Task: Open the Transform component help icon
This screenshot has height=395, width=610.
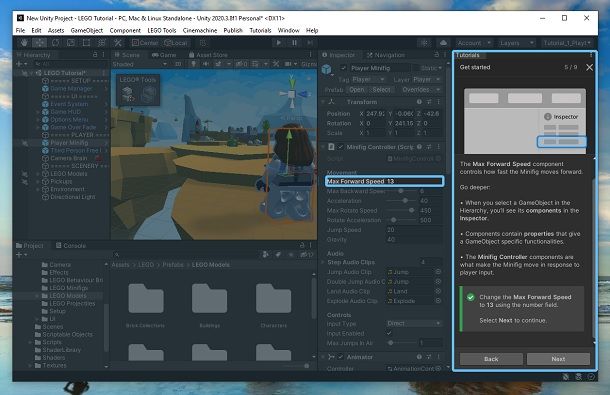Action: [x=419, y=102]
